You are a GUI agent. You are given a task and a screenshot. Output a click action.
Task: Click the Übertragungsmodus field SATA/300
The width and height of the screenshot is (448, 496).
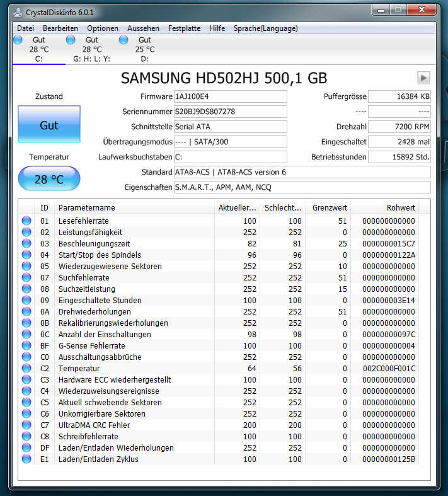pos(231,142)
